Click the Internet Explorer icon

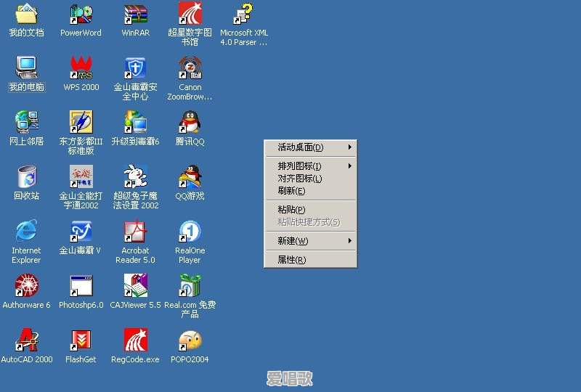click(x=26, y=231)
